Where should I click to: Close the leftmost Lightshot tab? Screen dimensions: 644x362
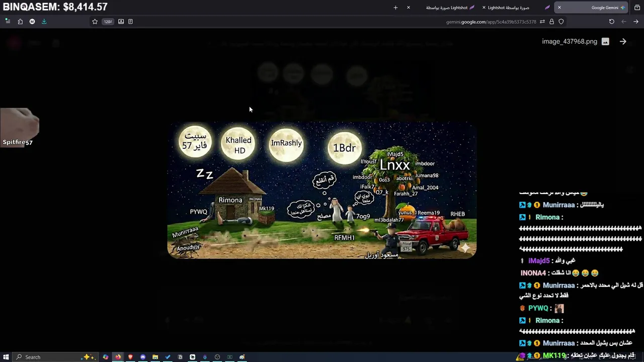[x=409, y=8]
